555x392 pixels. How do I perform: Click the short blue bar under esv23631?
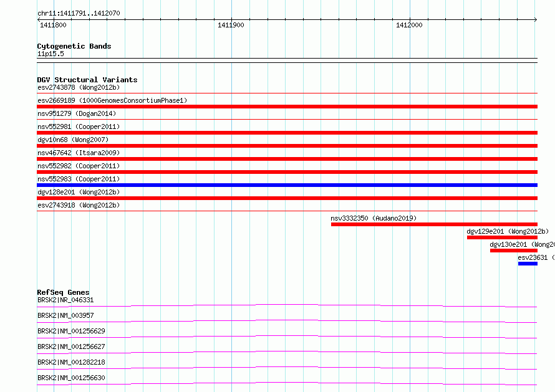tap(528, 264)
